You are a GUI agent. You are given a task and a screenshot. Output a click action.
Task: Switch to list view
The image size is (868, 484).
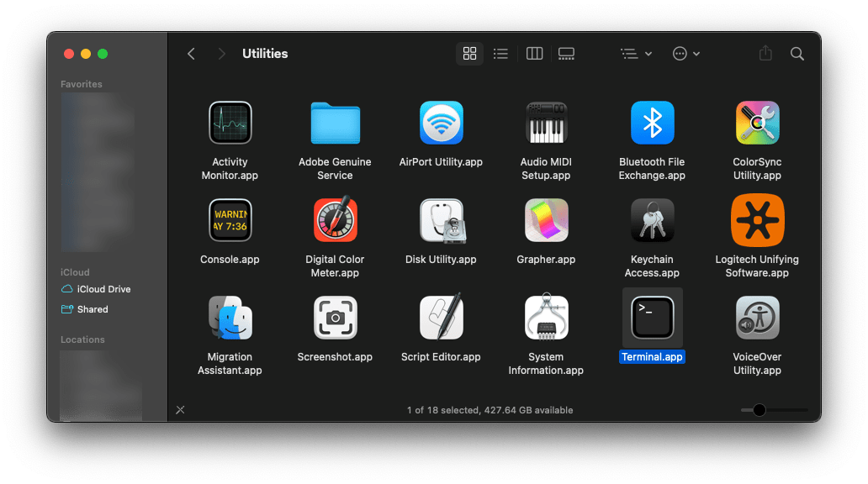point(501,54)
